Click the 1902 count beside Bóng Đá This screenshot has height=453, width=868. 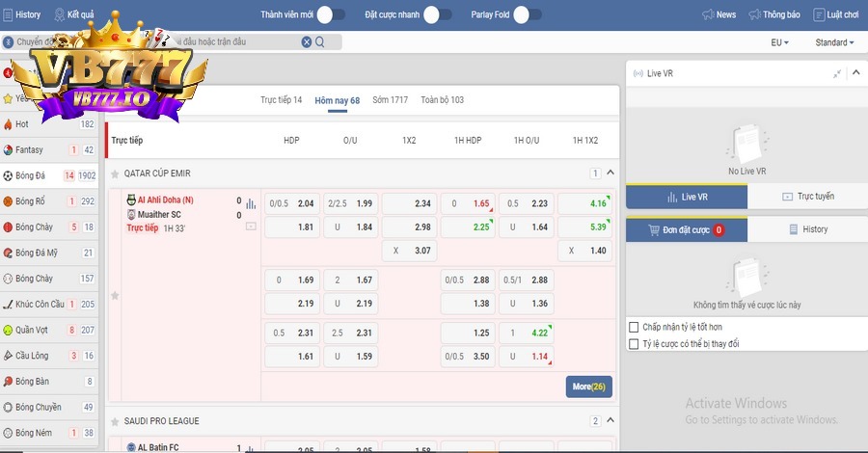coord(87,175)
